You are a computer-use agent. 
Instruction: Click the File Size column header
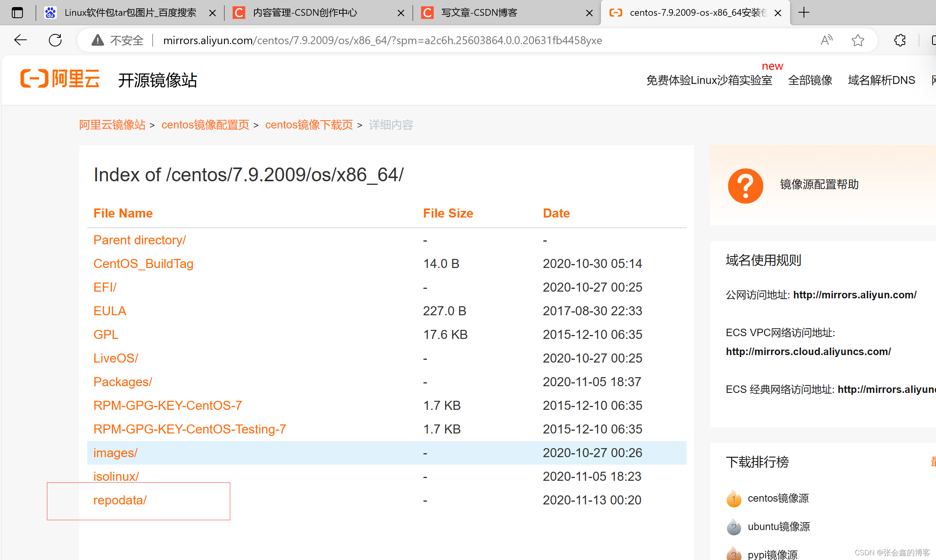point(448,213)
